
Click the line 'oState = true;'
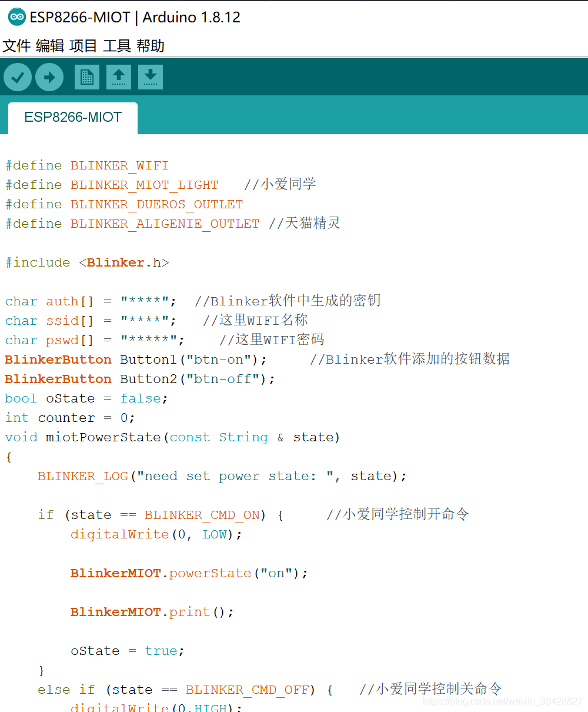coord(128,651)
